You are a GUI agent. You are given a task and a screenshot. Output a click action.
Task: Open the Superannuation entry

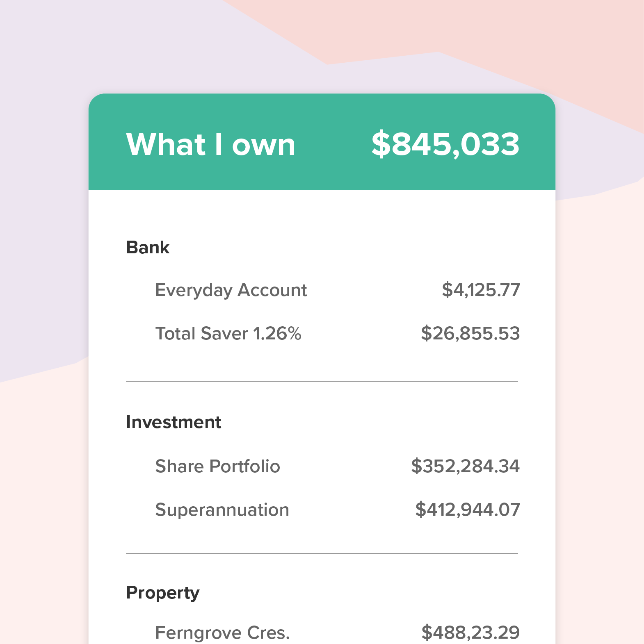222,510
